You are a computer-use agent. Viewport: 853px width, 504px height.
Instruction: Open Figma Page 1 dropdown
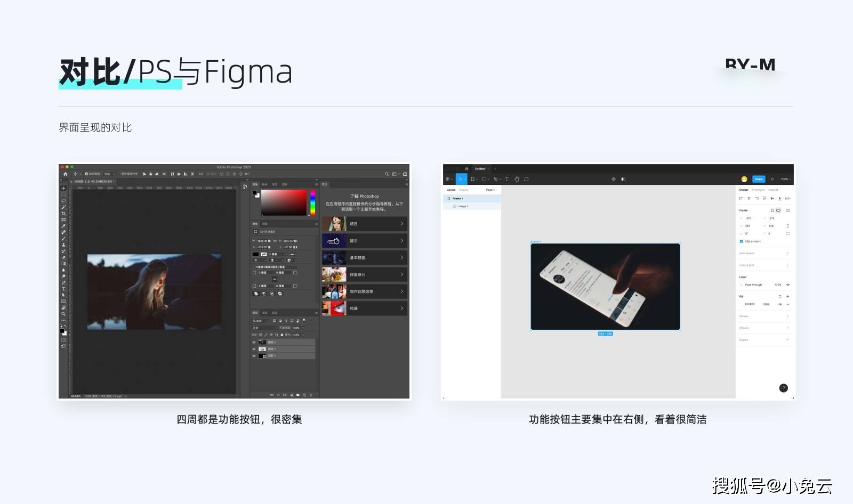click(491, 190)
